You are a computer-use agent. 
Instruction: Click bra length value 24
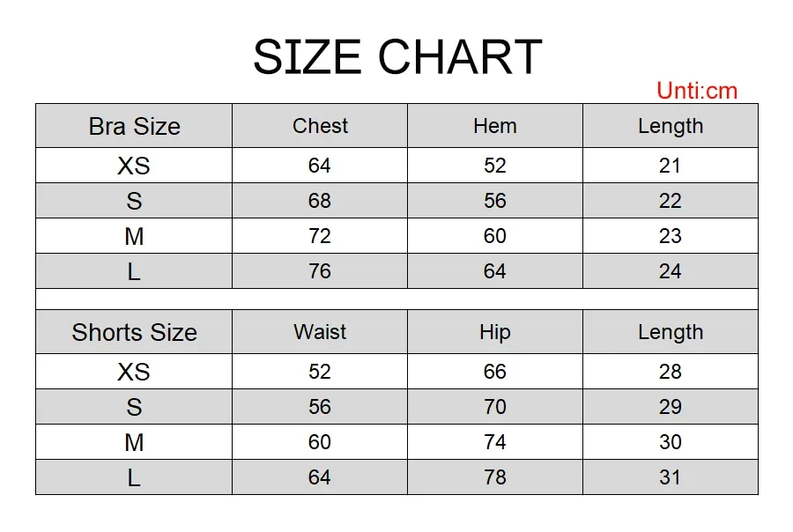pos(671,271)
